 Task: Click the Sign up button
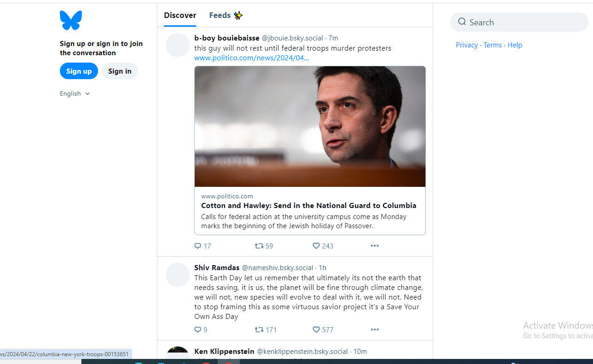click(79, 71)
